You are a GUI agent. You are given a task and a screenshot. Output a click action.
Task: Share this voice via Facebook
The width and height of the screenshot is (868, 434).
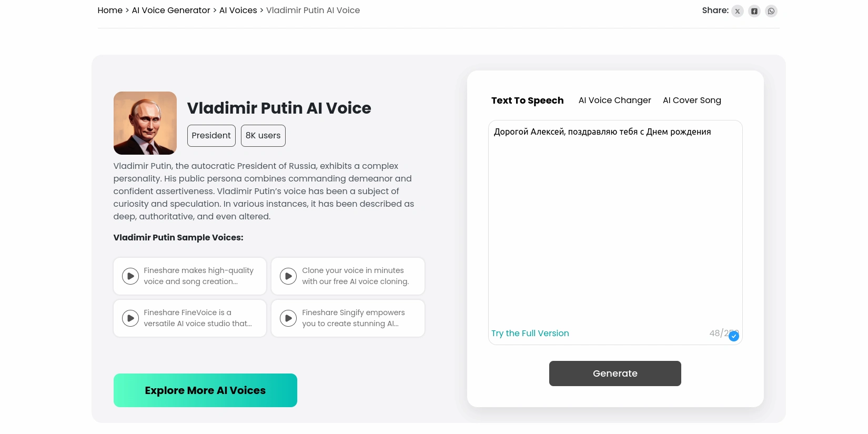[754, 11]
